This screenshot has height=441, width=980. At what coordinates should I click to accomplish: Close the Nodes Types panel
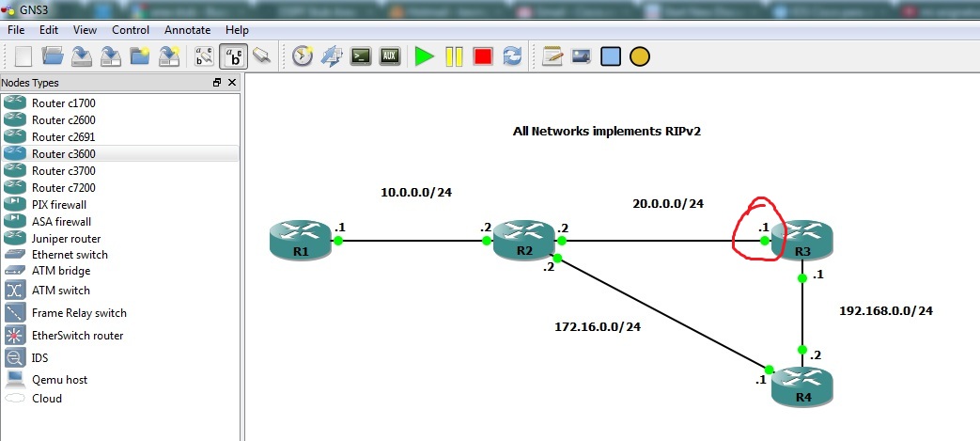pyautogui.click(x=232, y=83)
